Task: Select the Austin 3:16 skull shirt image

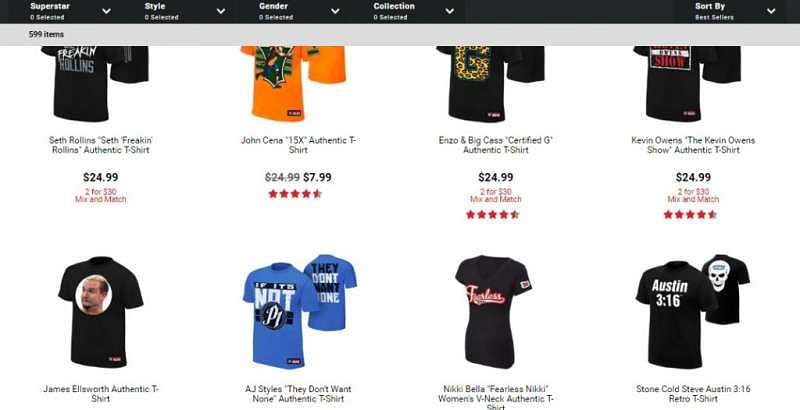Action: pyautogui.click(x=693, y=311)
